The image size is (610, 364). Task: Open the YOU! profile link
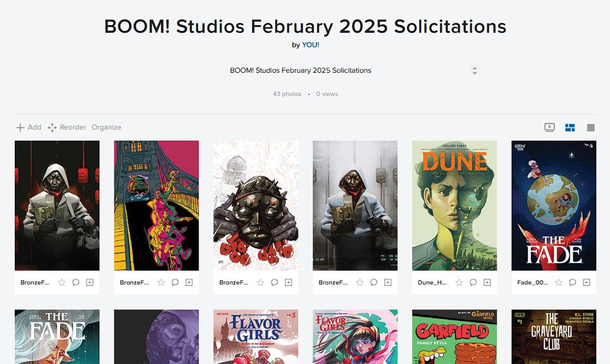click(311, 45)
